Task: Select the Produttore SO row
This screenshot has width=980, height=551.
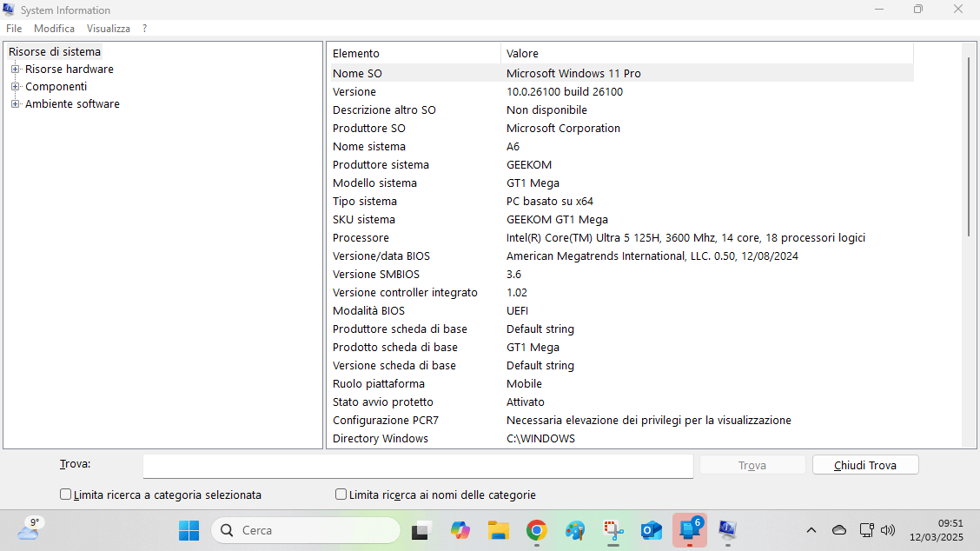Action: click(x=622, y=129)
